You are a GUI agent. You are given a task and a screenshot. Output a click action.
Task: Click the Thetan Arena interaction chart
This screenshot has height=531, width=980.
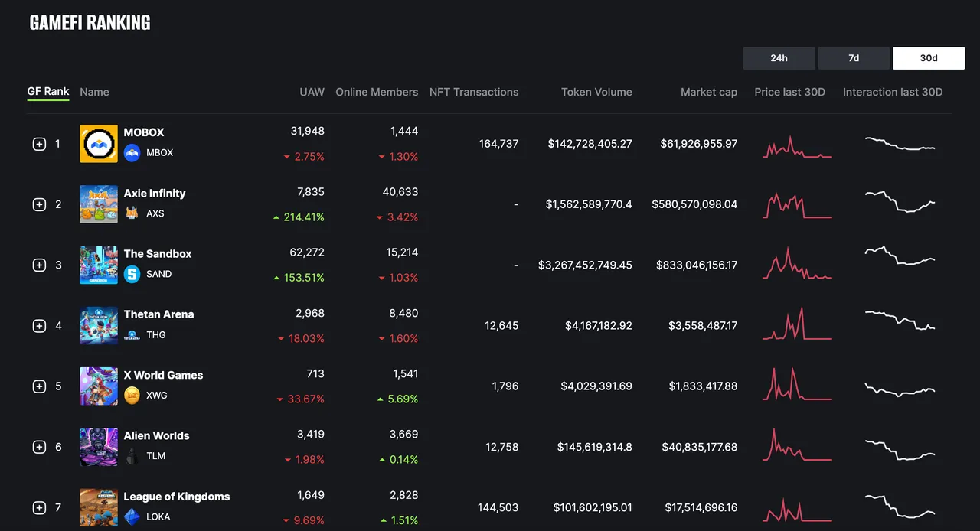point(900,320)
